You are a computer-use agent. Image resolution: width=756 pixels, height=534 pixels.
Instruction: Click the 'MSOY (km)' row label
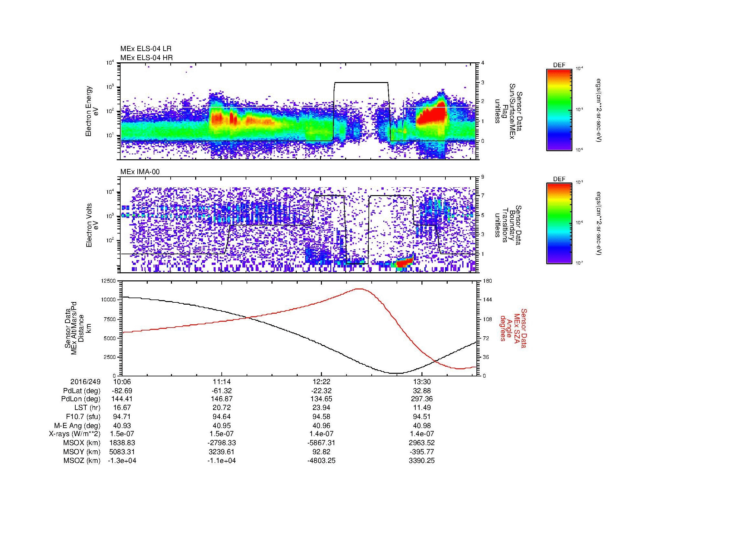click(x=82, y=452)
